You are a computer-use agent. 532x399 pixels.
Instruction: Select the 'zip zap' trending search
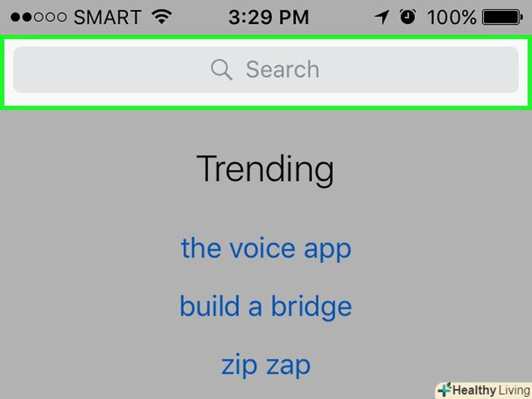266,364
